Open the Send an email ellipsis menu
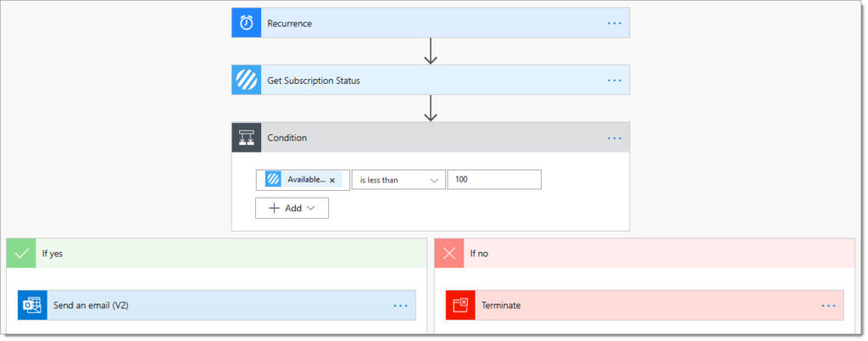Image resolution: width=868 pixels, height=341 pixels. 400,305
